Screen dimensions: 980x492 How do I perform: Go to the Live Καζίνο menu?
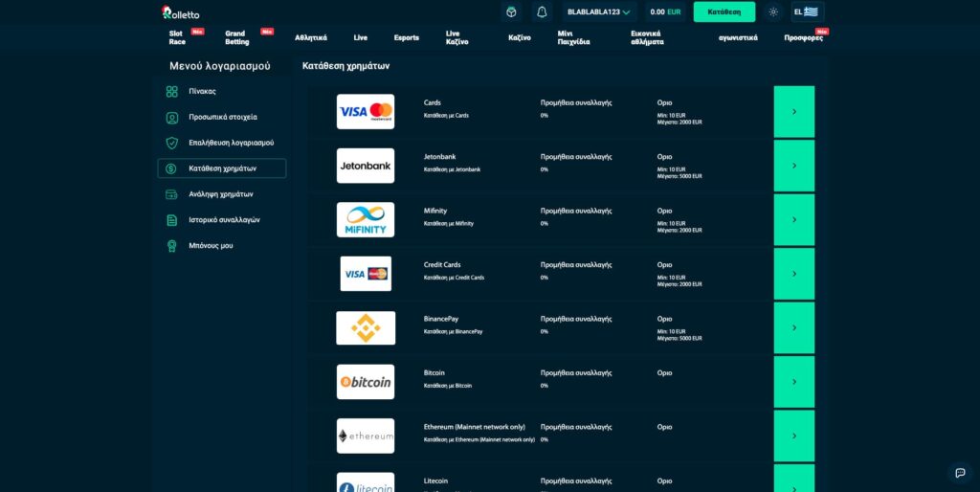[458, 37]
